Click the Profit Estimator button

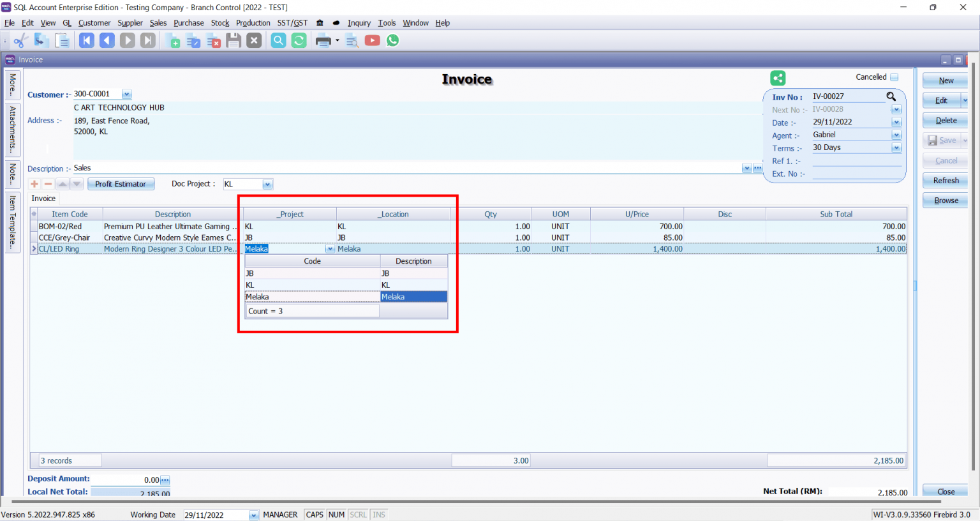click(x=121, y=183)
